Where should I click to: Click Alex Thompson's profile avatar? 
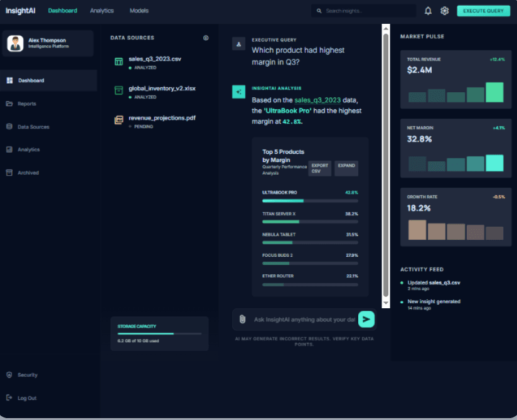coord(16,43)
